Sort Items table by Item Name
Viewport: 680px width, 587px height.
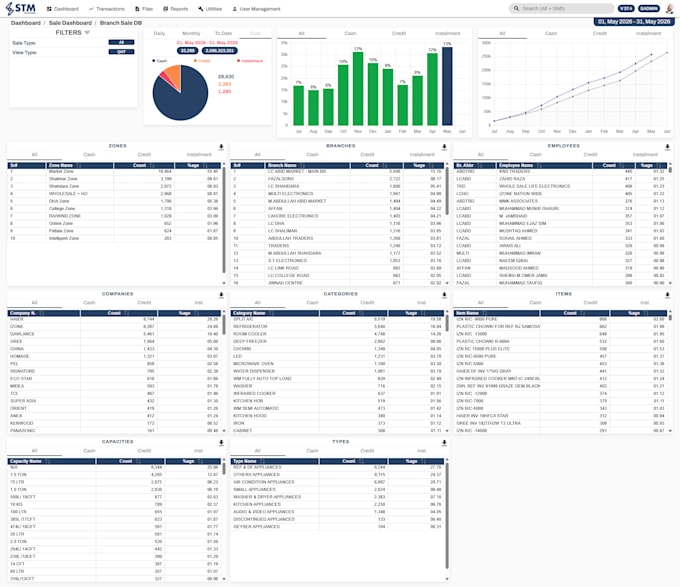(x=497, y=313)
